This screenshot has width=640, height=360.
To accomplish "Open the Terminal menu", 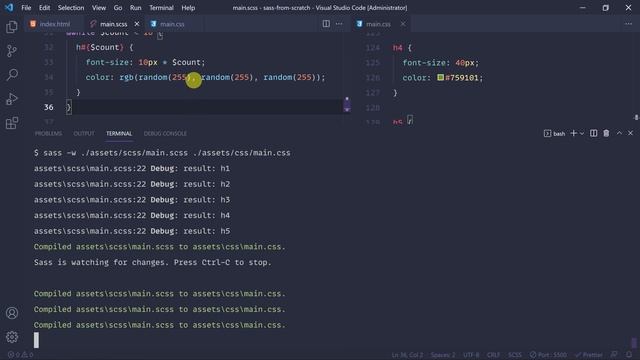I will pyautogui.click(x=161, y=8).
